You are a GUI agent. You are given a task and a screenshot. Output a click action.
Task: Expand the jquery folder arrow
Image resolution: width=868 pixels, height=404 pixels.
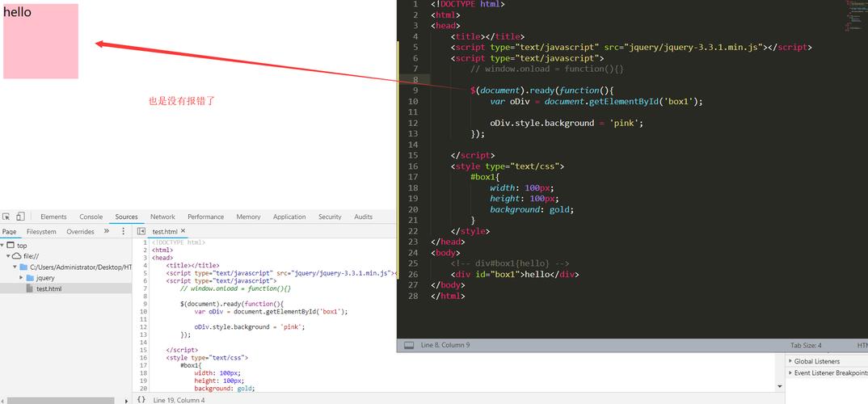(22, 278)
